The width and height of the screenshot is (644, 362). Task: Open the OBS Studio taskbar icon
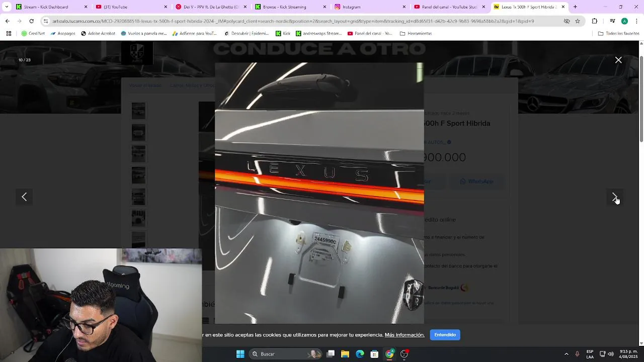pyautogui.click(x=404, y=354)
